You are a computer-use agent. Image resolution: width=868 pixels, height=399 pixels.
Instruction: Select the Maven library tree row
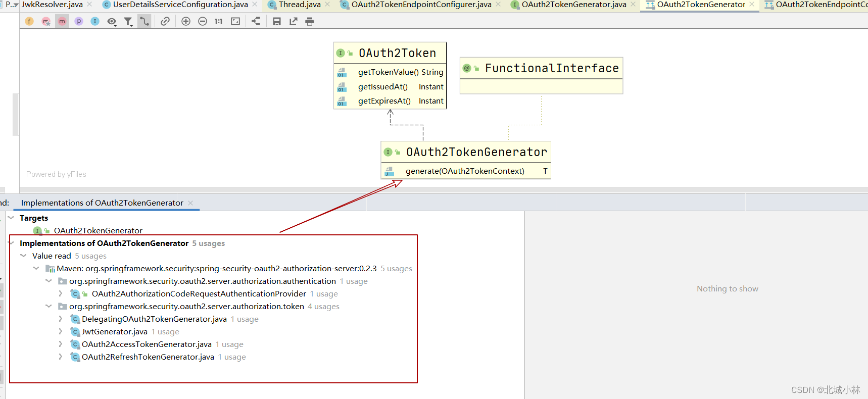(228, 269)
